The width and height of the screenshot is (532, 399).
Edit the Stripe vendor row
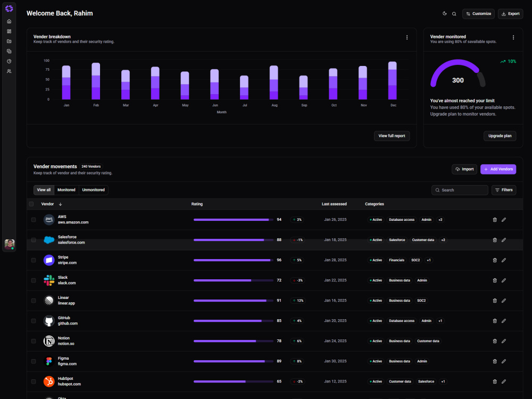(504, 260)
